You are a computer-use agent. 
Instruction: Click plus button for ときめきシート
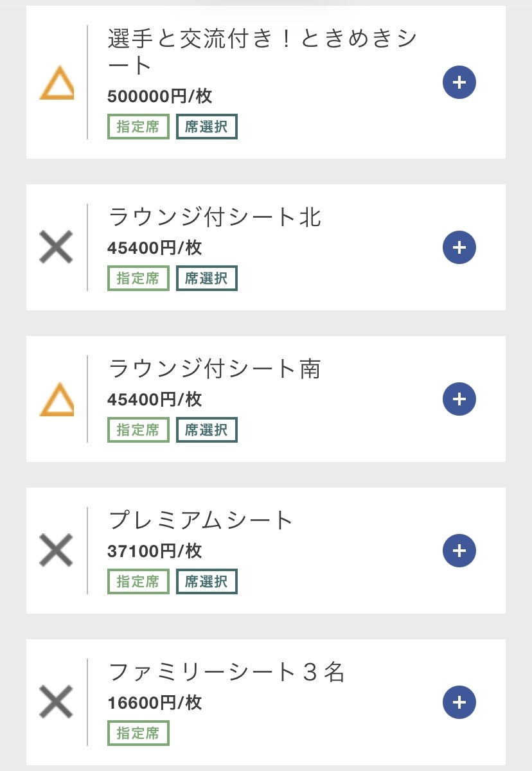(x=459, y=82)
